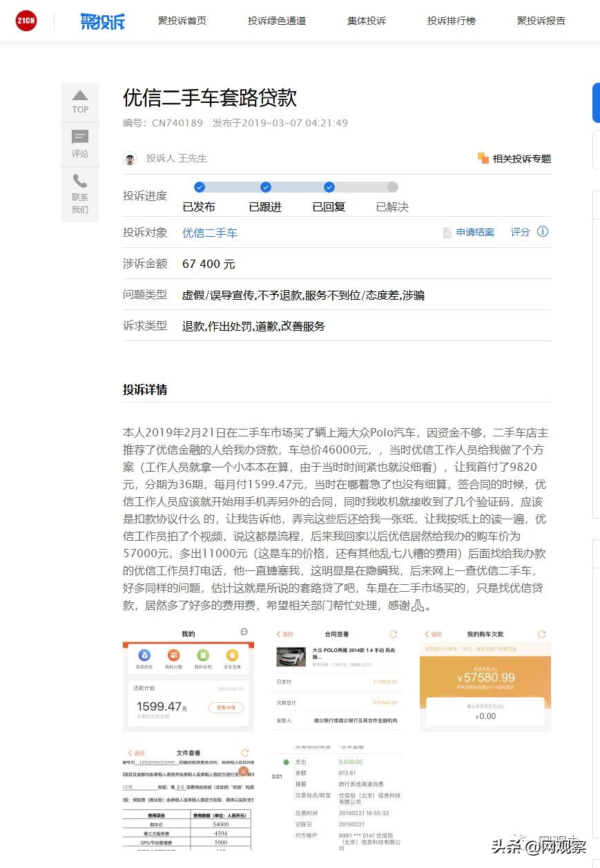Open the 聚投诉首页 menu item

(x=182, y=21)
